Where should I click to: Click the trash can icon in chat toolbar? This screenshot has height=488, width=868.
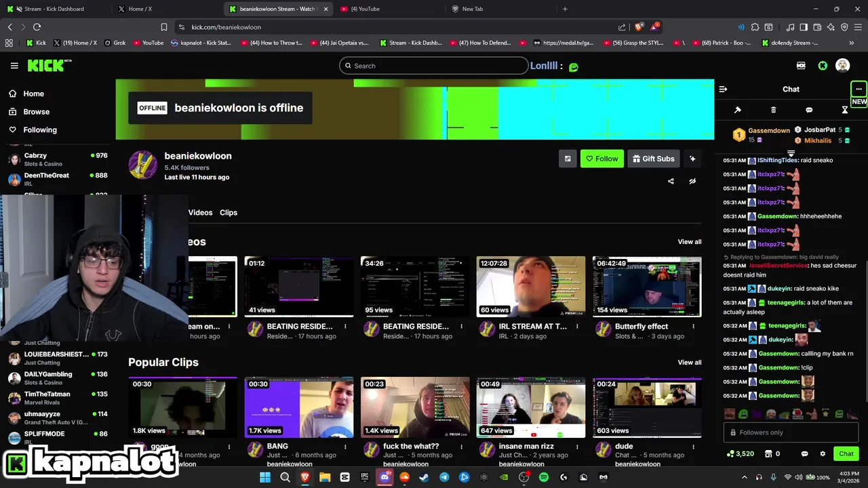(x=774, y=110)
